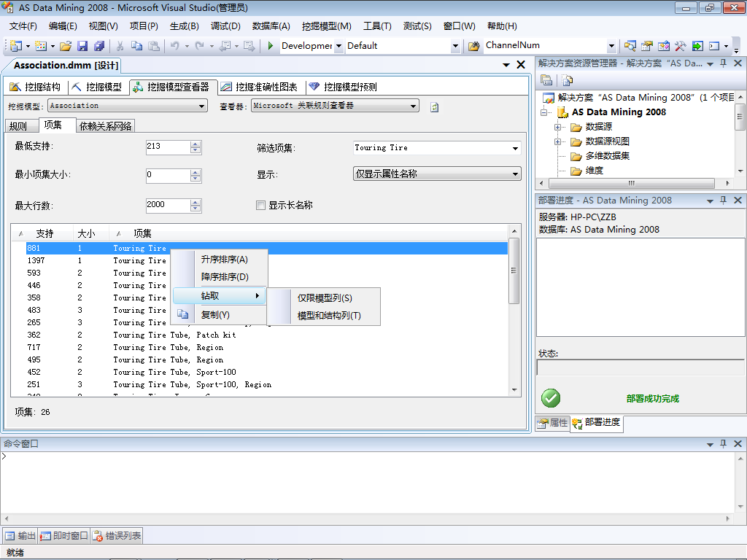The height and width of the screenshot is (560, 747).
Task: Switch to the 挖掘模型预测 tab
Action: (x=343, y=87)
